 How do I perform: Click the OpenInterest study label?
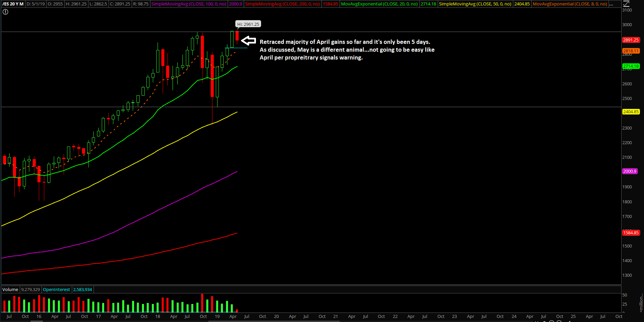[56, 290]
